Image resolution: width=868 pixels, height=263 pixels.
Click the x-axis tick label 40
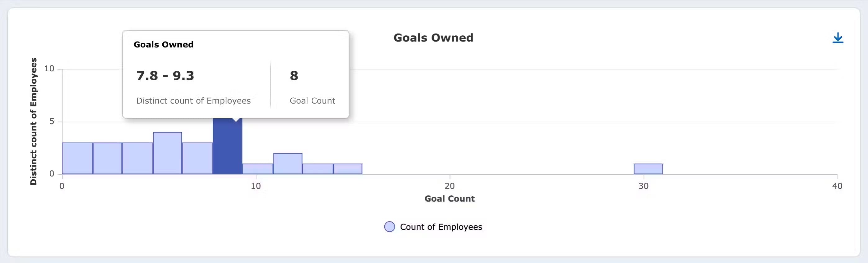(x=837, y=186)
